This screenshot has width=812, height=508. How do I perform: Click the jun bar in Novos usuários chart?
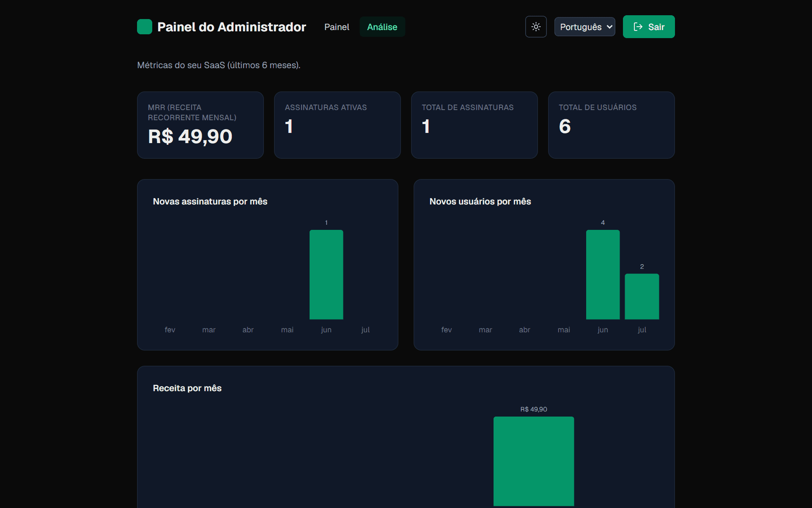click(603, 274)
